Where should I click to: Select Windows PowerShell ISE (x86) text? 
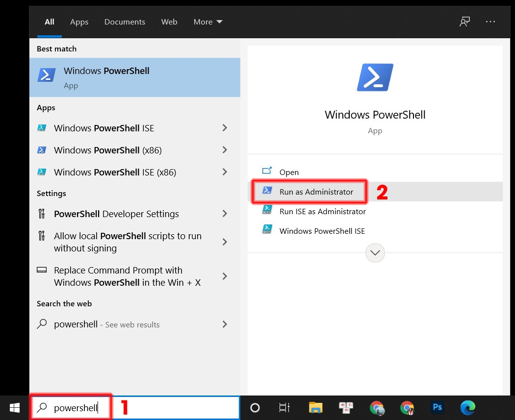115,173
